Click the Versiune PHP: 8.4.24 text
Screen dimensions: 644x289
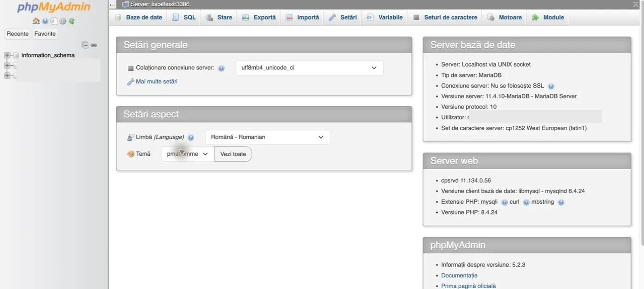(x=469, y=213)
